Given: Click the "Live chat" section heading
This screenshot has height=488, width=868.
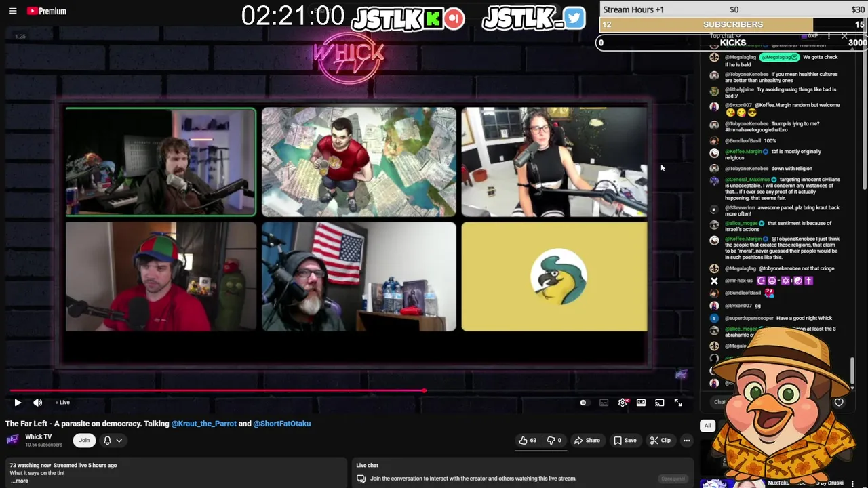Looking at the screenshot, I should click(x=367, y=466).
